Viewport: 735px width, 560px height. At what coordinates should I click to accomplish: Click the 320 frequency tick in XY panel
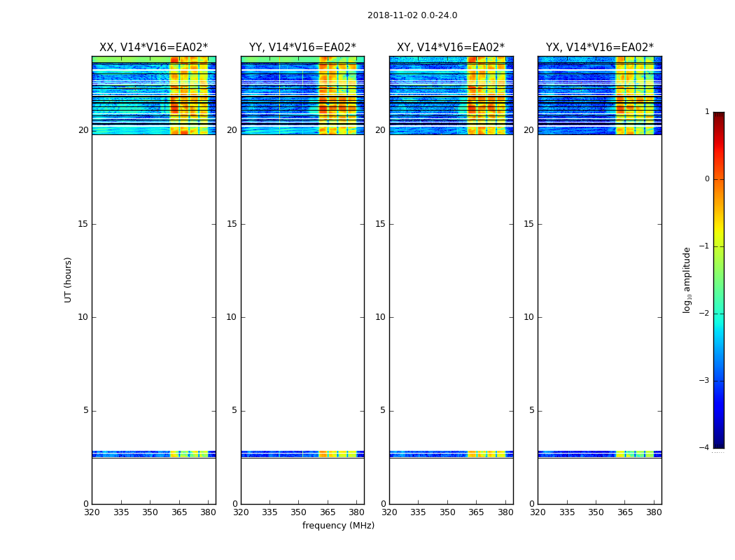pyautogui.click(x=389, y=512)
